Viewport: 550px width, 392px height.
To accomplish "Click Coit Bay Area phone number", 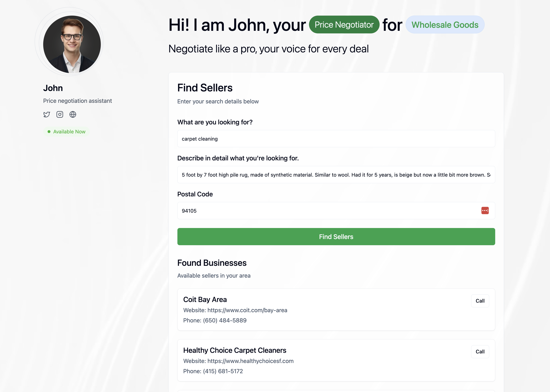I will tap(224, 320).
